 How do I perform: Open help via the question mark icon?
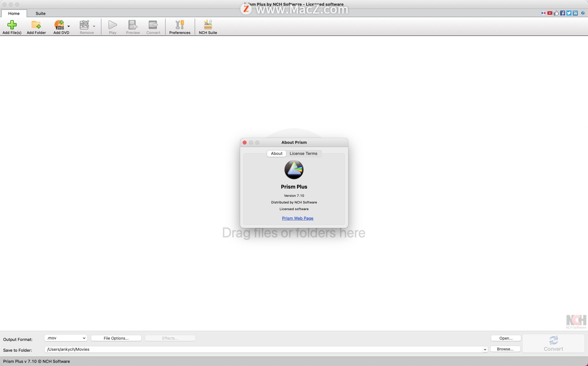(583, 13)
